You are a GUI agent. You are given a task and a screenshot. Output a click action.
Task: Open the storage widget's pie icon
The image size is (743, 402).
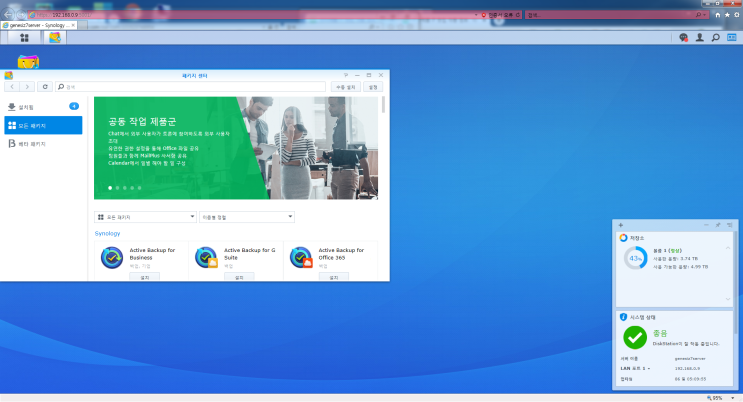(623, 238)
